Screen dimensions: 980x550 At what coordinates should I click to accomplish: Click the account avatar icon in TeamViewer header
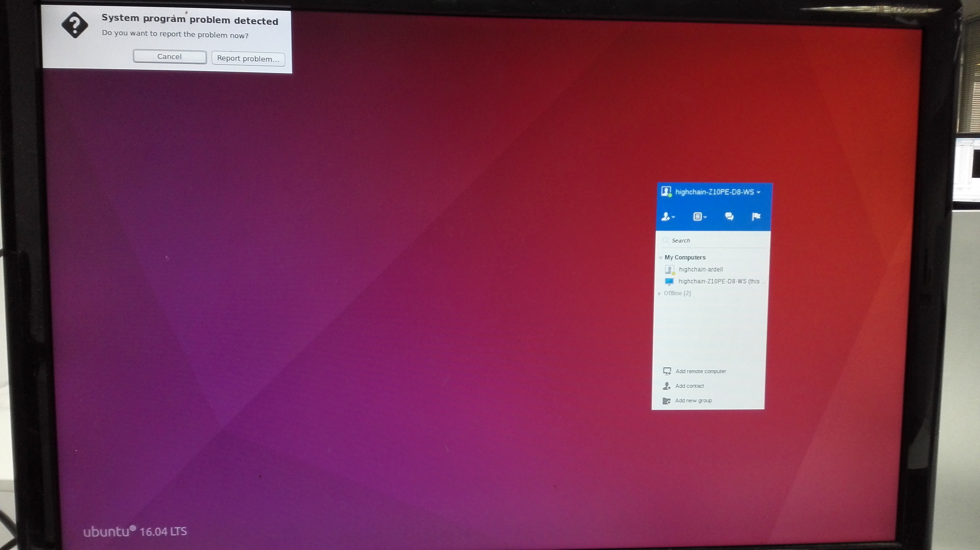tap(666, 191)
